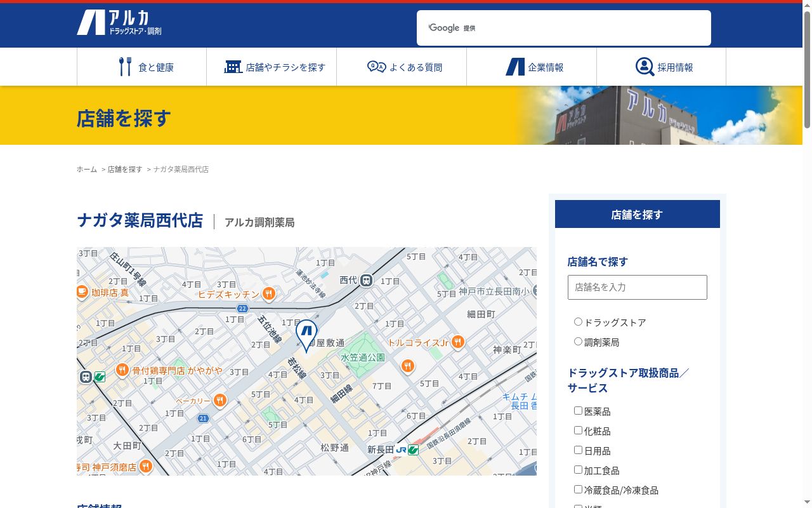Click the 骨付鶏専門店 がやがや marker

tap(122, 370)
